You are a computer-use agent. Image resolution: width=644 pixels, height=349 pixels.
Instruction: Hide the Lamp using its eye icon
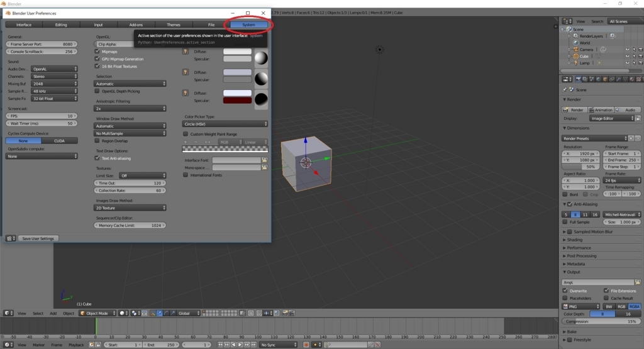(x=628, y=63)
